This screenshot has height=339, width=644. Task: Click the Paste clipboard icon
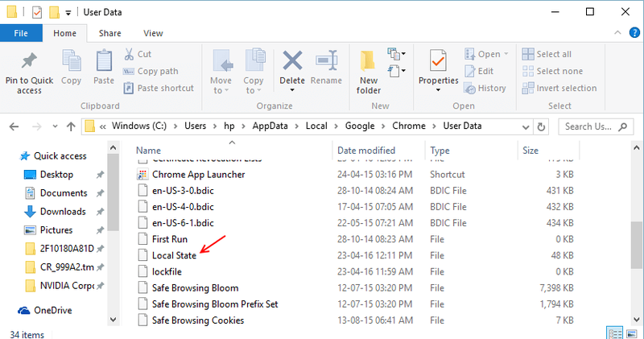pos(104,62)
